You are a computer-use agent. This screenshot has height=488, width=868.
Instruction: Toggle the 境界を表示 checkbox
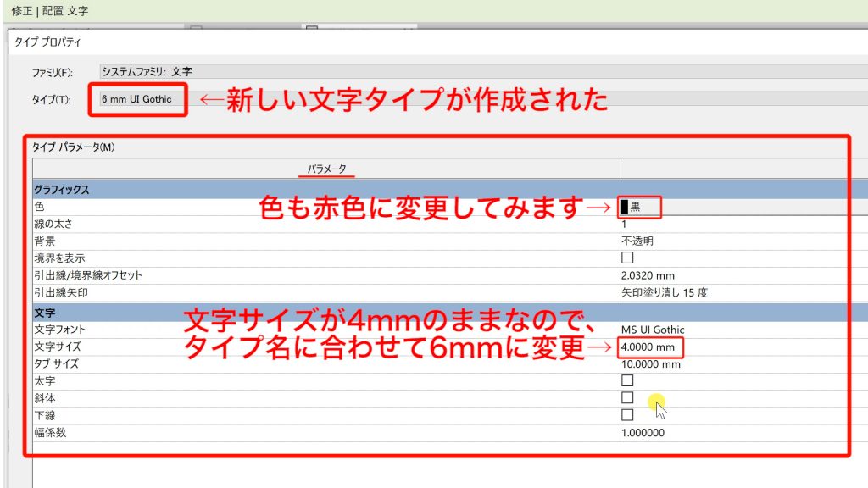(x=626, y=258)
